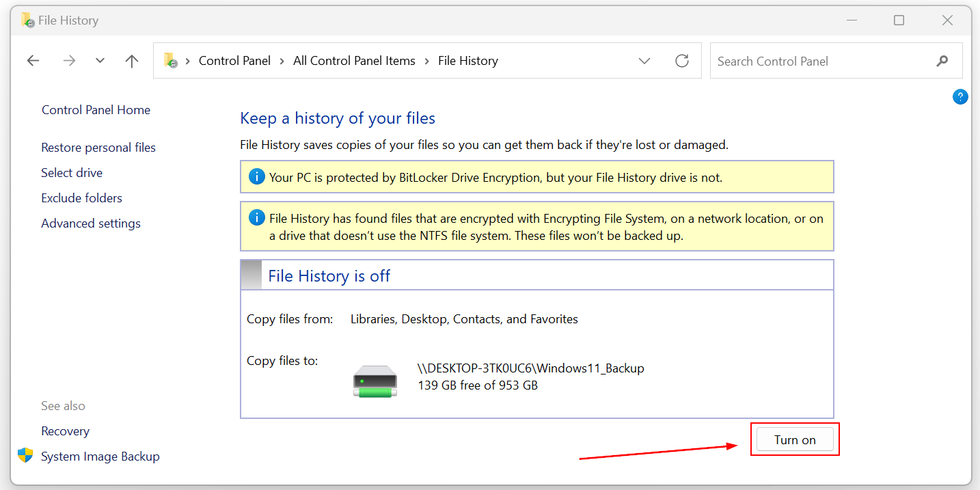The image size is (980, 490).
Task: Click the "File History is off" status text
Action: (329, 276)
